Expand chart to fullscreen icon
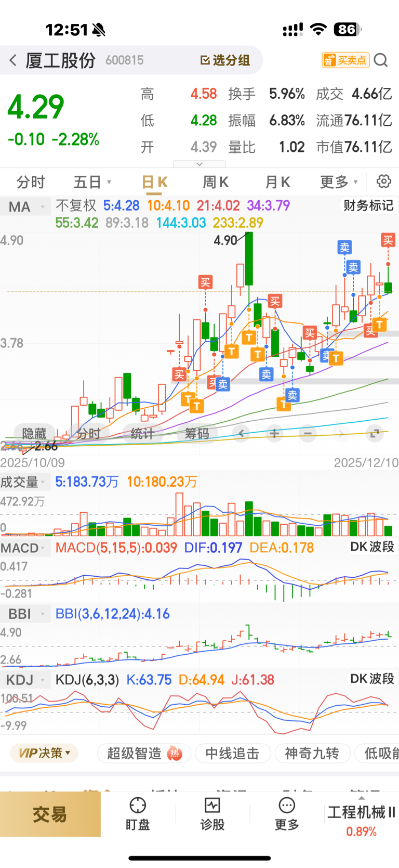399x868 pixels. point(374,433)
